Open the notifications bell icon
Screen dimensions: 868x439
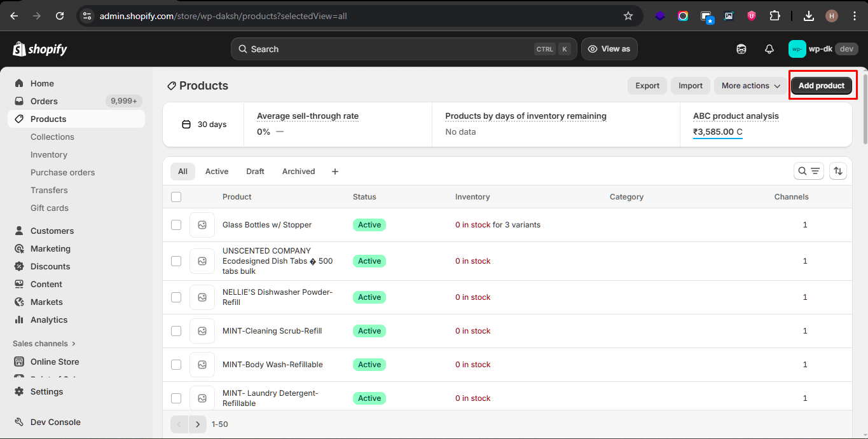click(769, 49)
